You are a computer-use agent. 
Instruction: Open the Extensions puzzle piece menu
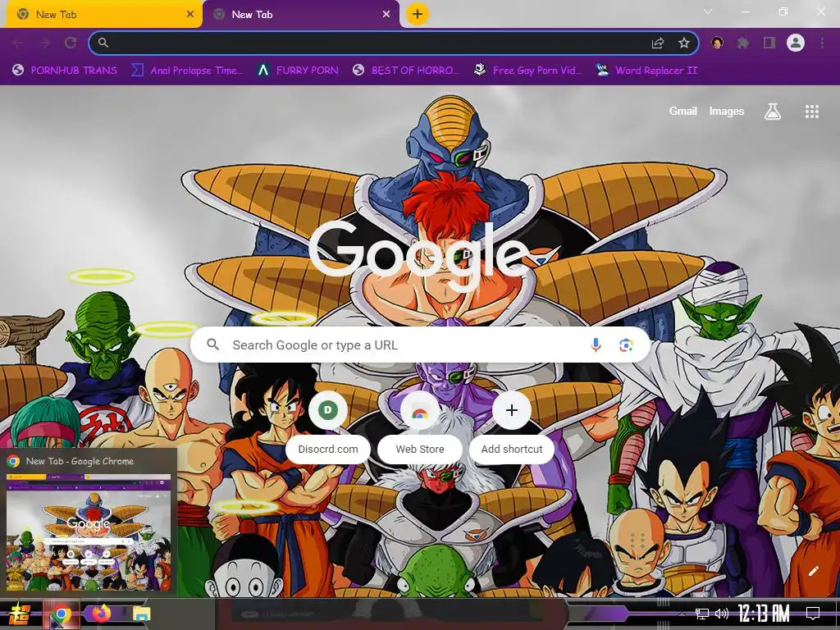[x=743, y=43]
